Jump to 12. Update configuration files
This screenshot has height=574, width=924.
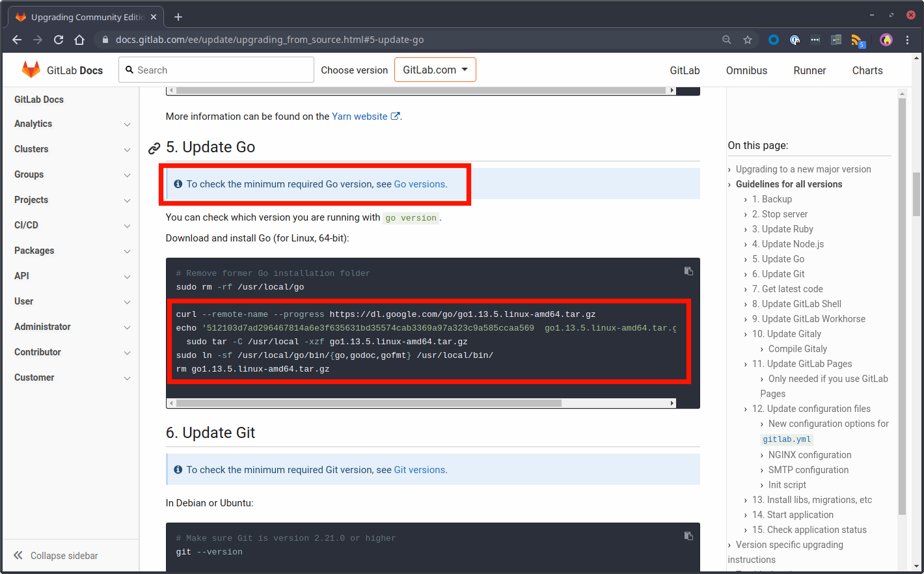[811, 409]
